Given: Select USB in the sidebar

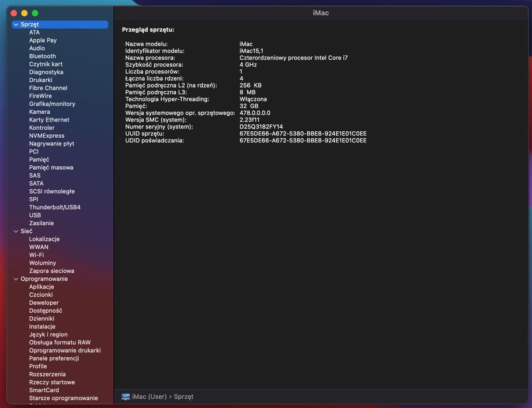Looking at the screenshot, I should 35,215.
